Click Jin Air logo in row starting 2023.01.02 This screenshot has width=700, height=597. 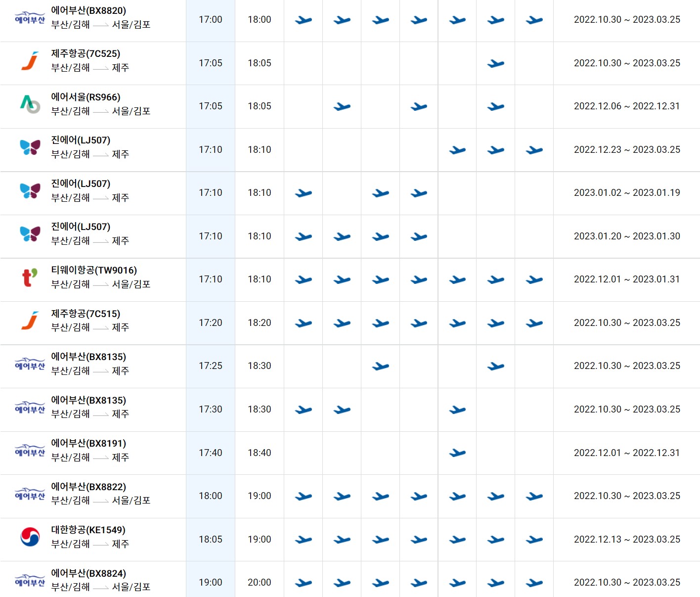click(x=30, y=190)
